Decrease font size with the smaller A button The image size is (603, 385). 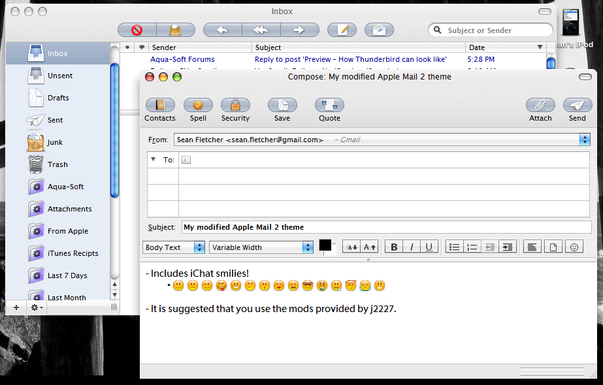pyautogui.click(x=351, y=247)
